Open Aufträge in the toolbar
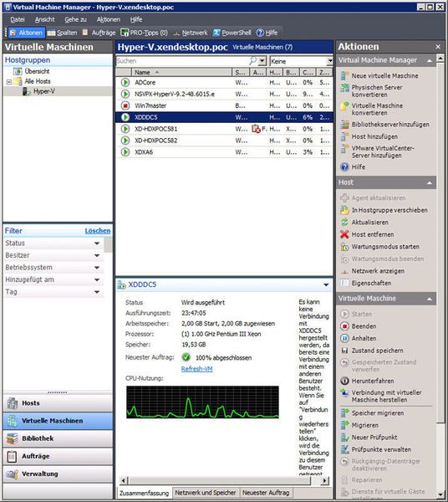The width and height of the screenshot is (448, 502). click(99, 33)
